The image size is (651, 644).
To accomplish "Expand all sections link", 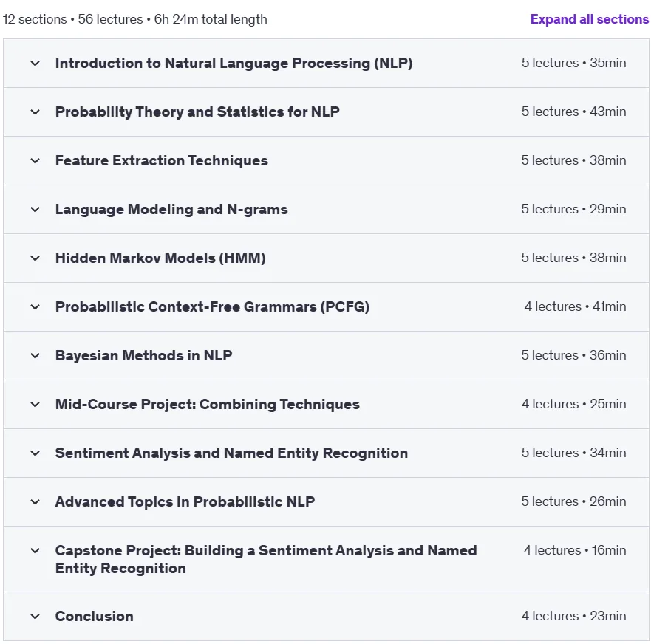I will tap(589, 19).
